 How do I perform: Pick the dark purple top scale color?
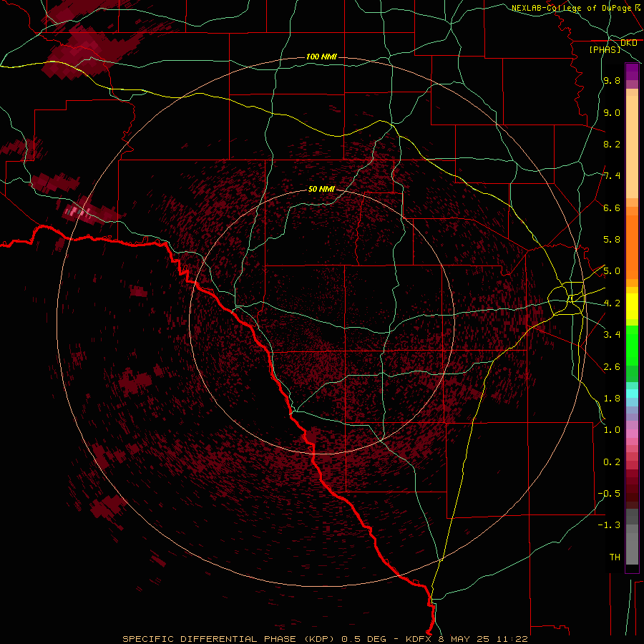[632, 72]
